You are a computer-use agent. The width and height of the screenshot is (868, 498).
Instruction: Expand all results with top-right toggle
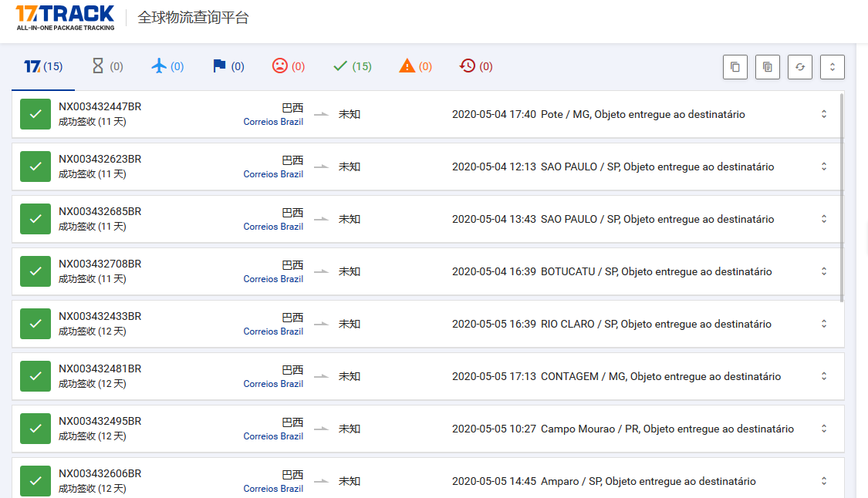[x=833, y=67]
